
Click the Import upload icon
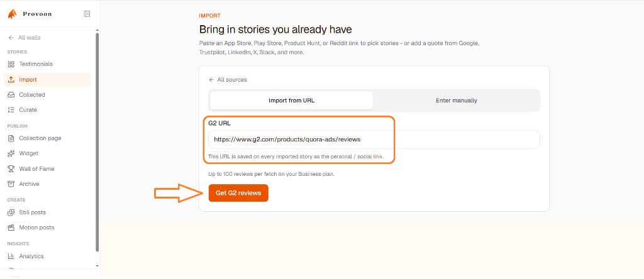(11, 80)
